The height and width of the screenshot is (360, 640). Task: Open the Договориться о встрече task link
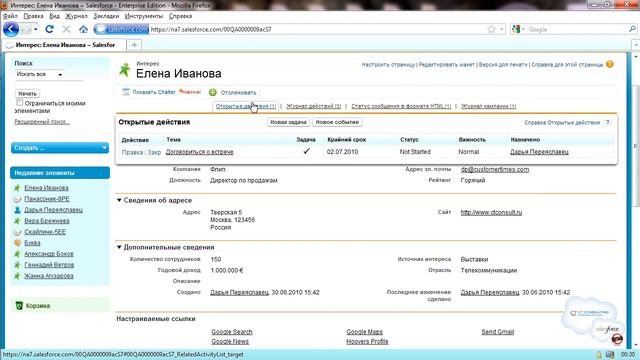click(200, 152)
